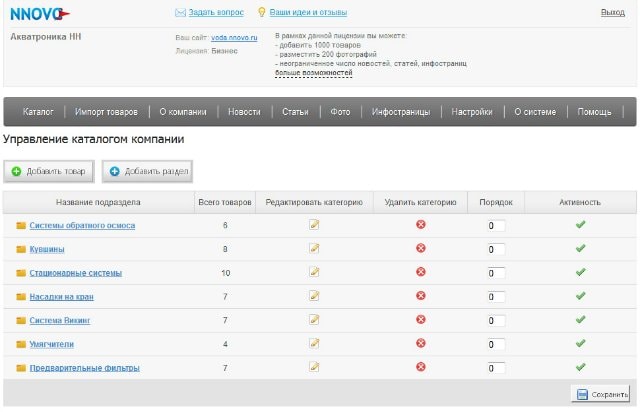Click the Добавить товар button
This screenshot has width=640, height=412.
click(x=48, y=172)
